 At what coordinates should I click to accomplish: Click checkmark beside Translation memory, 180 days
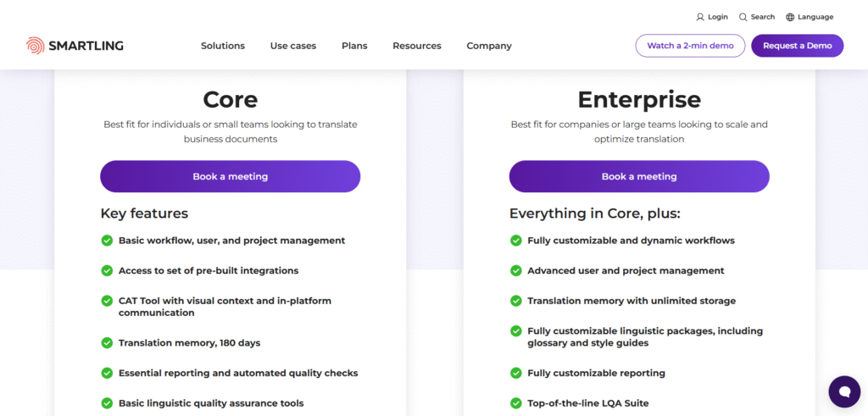pos(107,343)
